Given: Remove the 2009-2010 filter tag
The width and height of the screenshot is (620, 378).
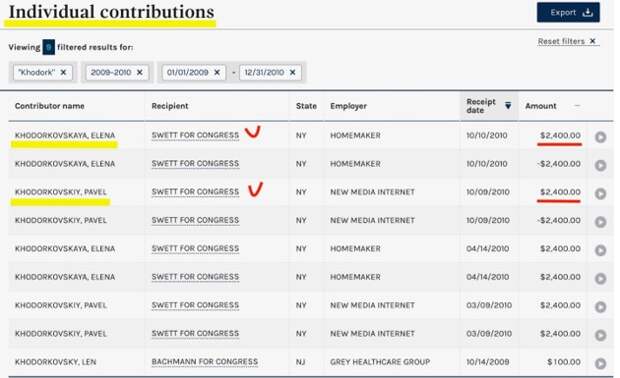Looking at the screenshot, I should click(140, 72).
